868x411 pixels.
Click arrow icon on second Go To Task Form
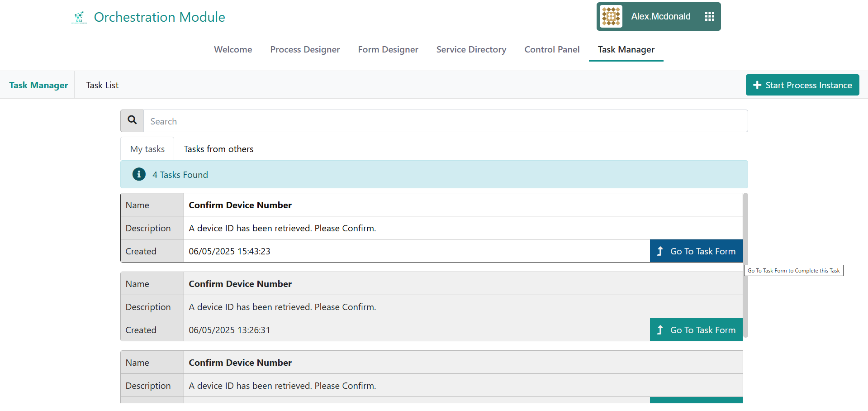pyautogui.click(x=660, y=330)
